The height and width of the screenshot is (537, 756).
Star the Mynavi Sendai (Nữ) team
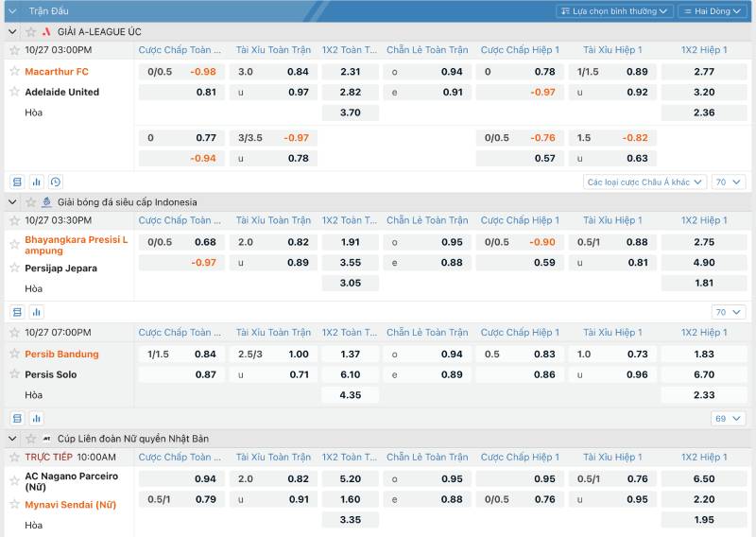(14, 505)
